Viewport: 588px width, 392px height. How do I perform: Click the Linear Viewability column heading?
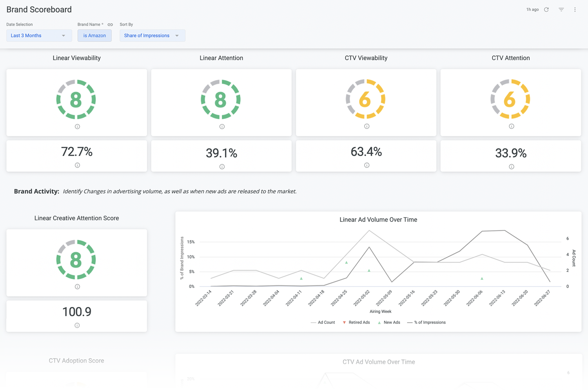click(77, 58)
